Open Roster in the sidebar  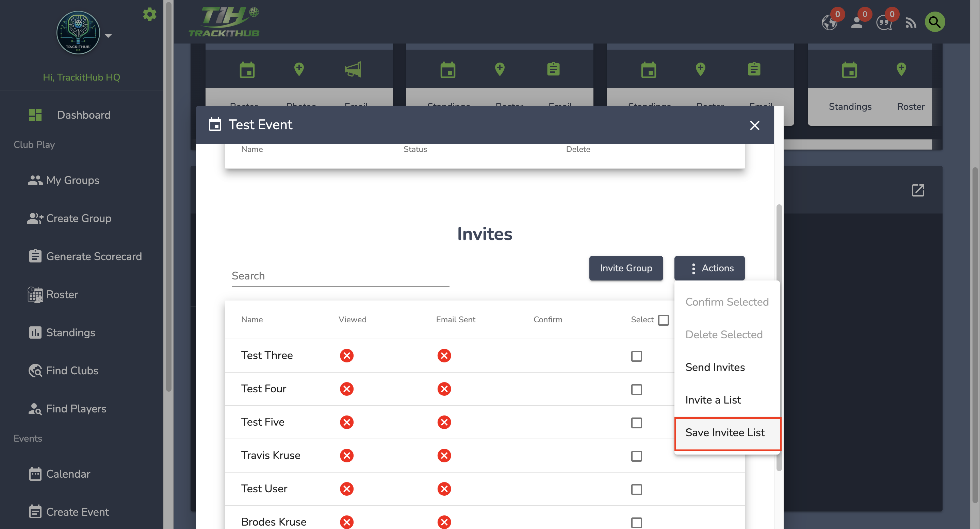pos(62,294)
